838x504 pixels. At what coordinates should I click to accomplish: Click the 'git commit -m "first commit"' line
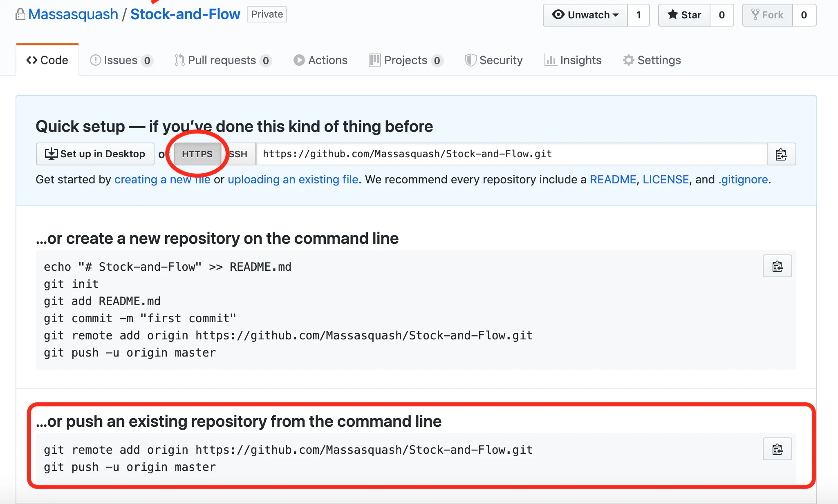[140, 318]
